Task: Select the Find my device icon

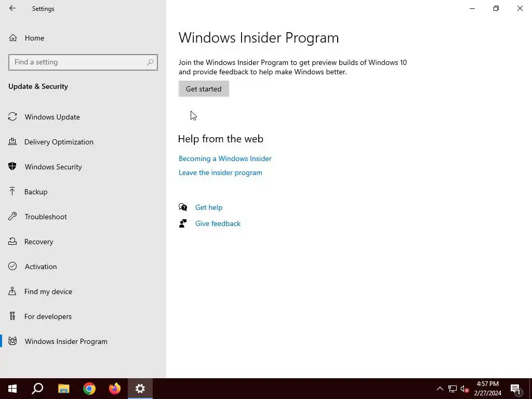Action: (x=12, y=291)
